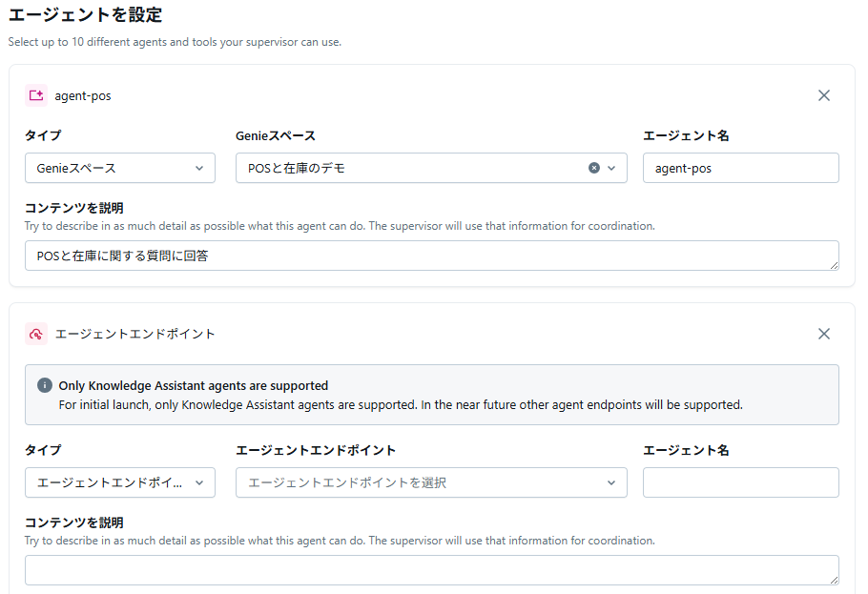Remove the agent endpoint card with X
The width and height of the screenshot is (868, 594).
[x=824, y=334]
